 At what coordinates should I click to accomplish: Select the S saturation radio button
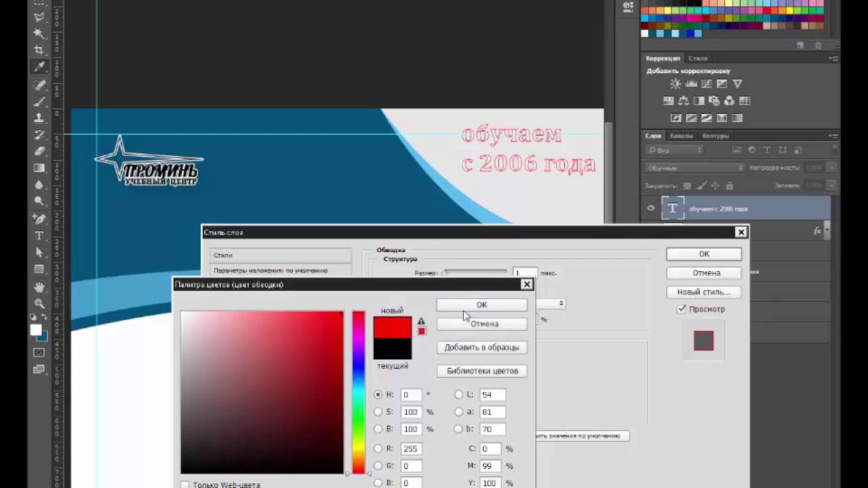(378, 411)
